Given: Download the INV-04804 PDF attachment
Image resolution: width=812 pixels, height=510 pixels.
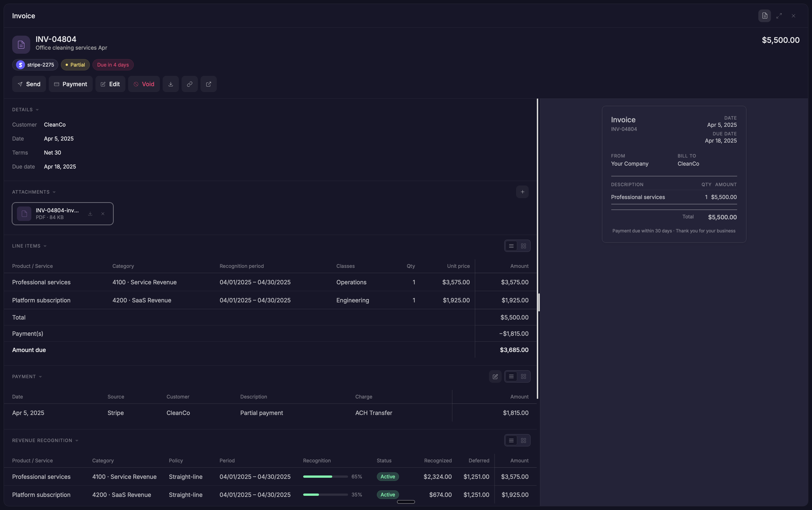Looking at the screenshot, I should [90, 213].
